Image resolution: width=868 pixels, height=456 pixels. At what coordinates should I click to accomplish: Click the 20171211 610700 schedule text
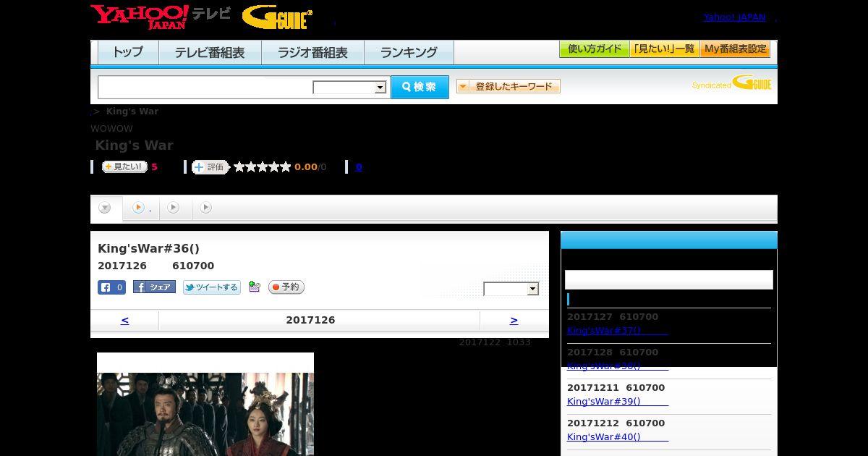[616, 388]
